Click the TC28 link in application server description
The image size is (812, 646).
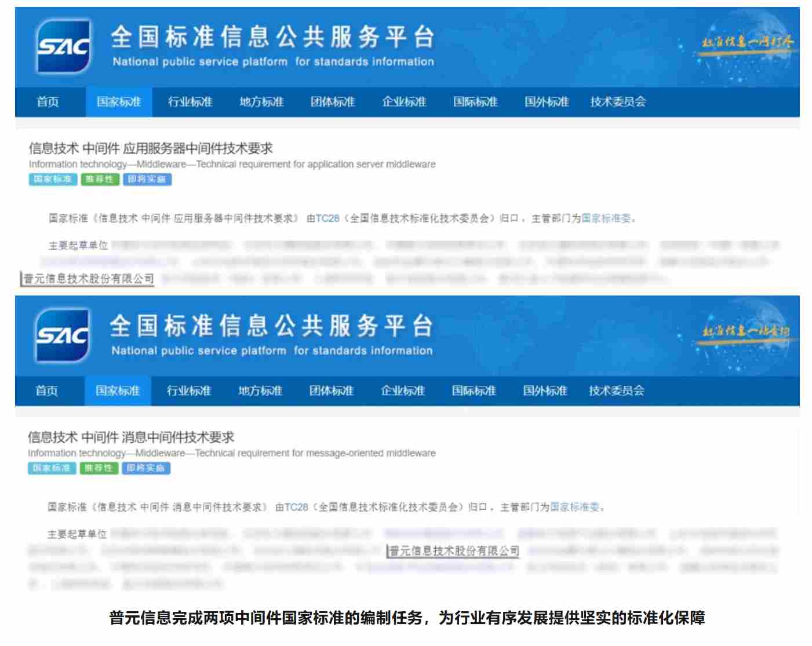point(327,218)
